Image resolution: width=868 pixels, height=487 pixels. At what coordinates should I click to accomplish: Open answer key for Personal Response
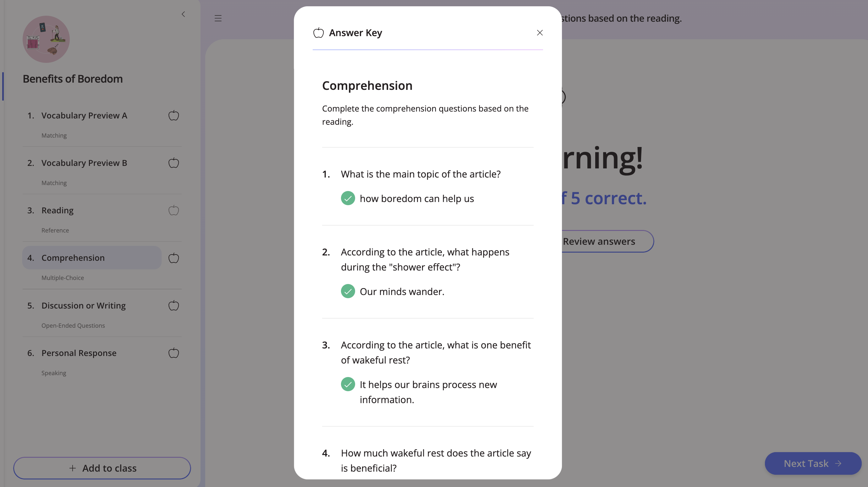(x=173, y=353)
